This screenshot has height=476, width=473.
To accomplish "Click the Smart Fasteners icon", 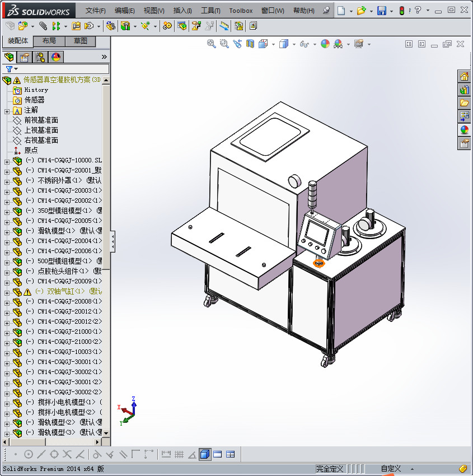I will tap(76, 26).
